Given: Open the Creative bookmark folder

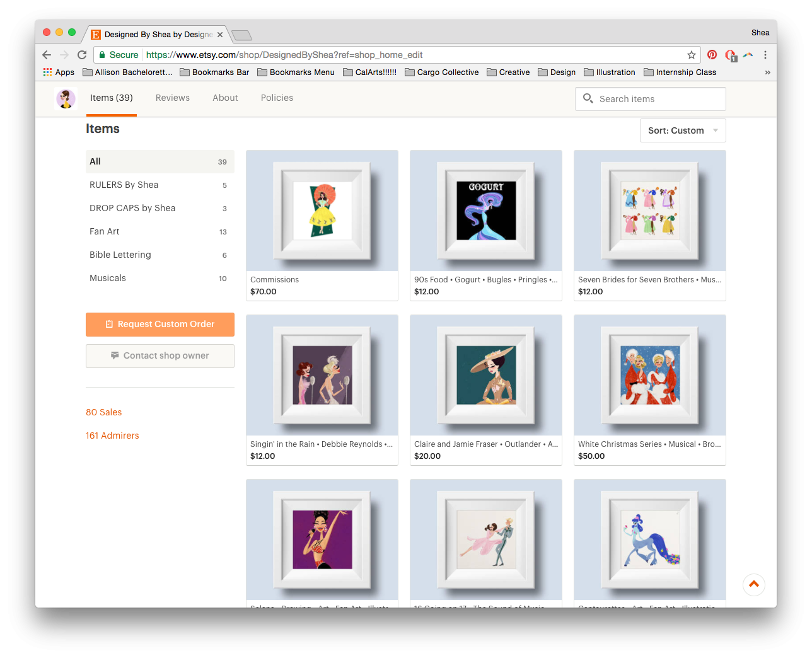Looking at the screenshot, I should tap(508, 72).
